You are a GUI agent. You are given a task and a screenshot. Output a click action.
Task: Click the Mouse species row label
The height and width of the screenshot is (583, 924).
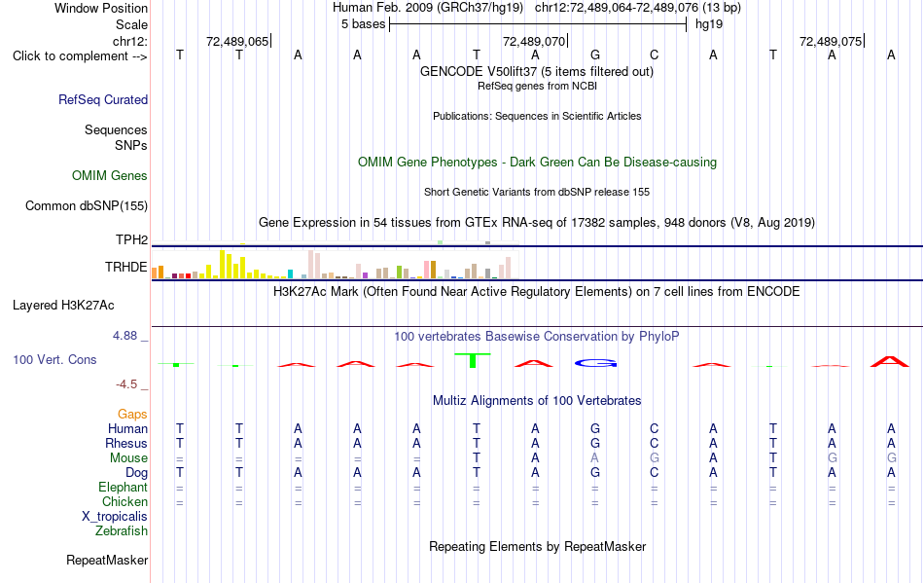point(128,458)
